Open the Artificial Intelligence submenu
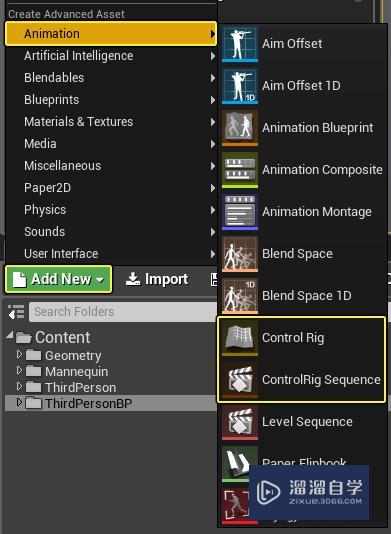This screenshot has height=534, width=391. pyautogui.click(x=111, y=56)
